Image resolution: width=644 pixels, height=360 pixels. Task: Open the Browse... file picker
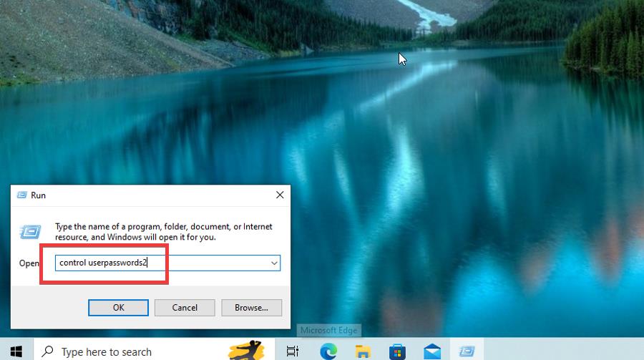coord(251,308)
